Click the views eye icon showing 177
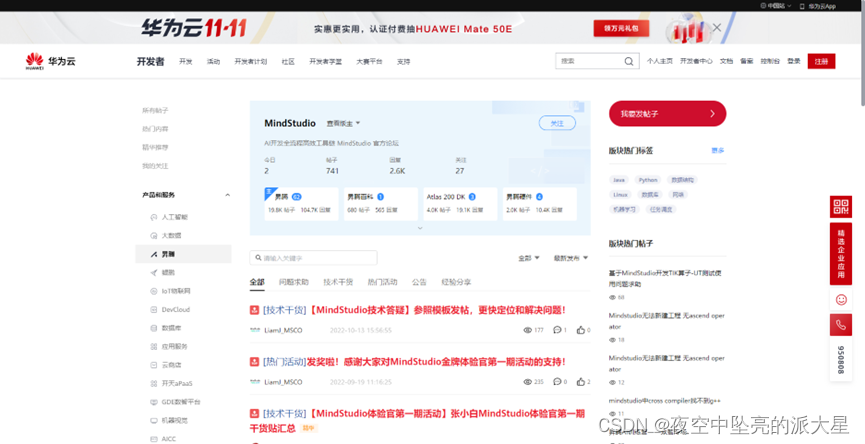Image resolution: width=865 pixels, height=444 pixels. [x=527, y=330]
